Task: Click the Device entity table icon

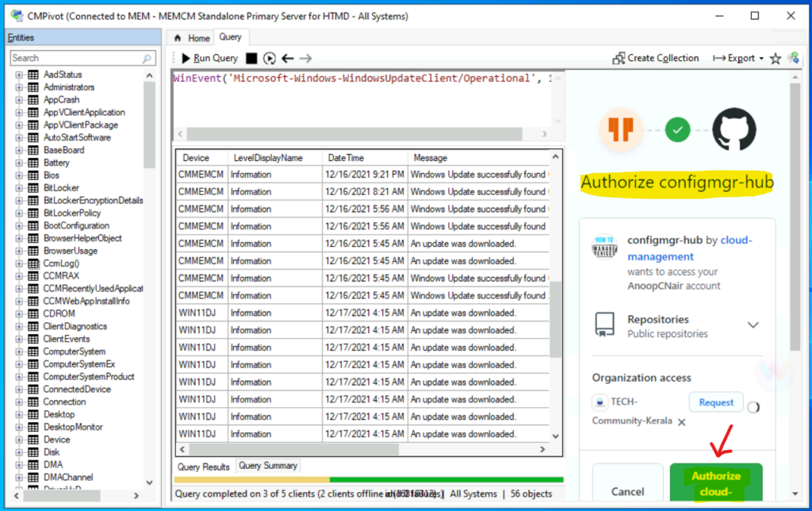Action: coord(33,440)
